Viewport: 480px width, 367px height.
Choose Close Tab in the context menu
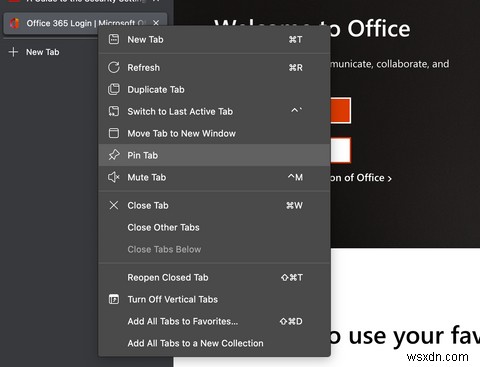coord(214,205)
